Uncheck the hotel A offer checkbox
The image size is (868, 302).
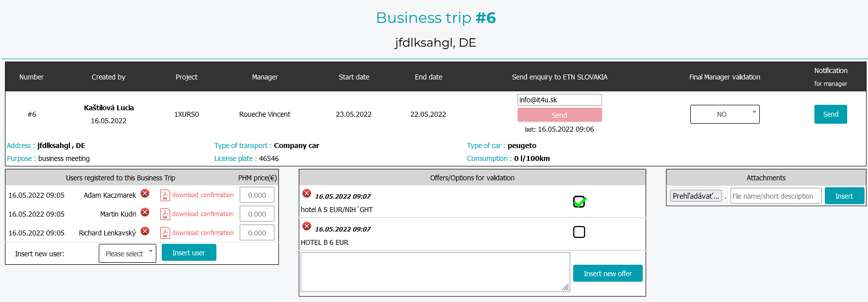(579, 202)
